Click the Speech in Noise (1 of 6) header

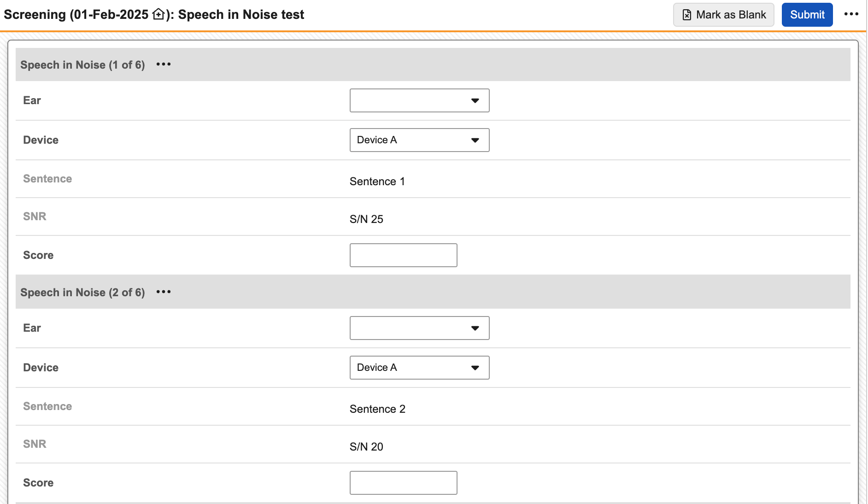[x=82, y=65]
